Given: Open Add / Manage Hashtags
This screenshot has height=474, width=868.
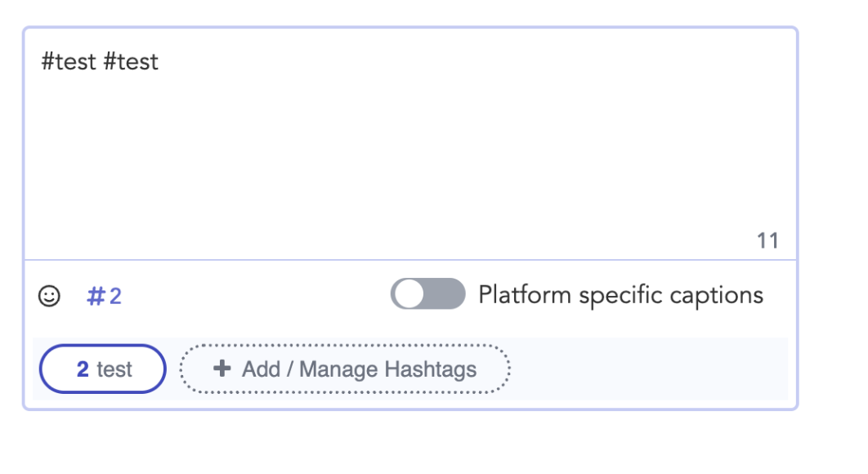Looking at the screenshot, I should pos(345,369).
